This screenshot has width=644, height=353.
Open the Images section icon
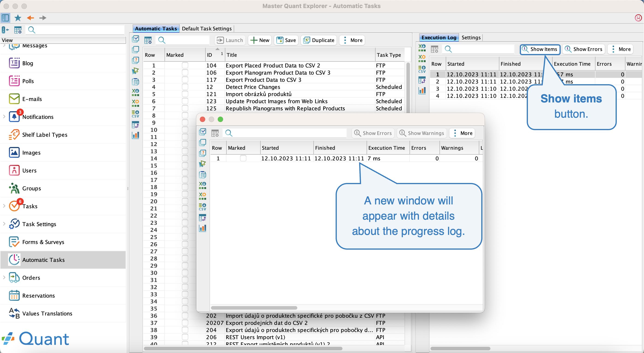click(x=14, y=153)
